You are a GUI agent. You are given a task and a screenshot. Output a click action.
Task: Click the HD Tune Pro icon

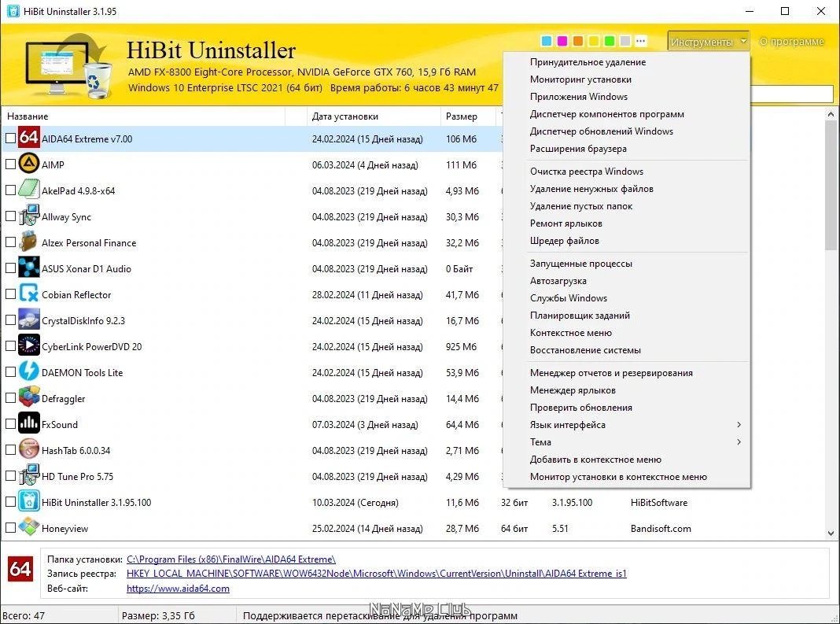click(x=28, y=475)
